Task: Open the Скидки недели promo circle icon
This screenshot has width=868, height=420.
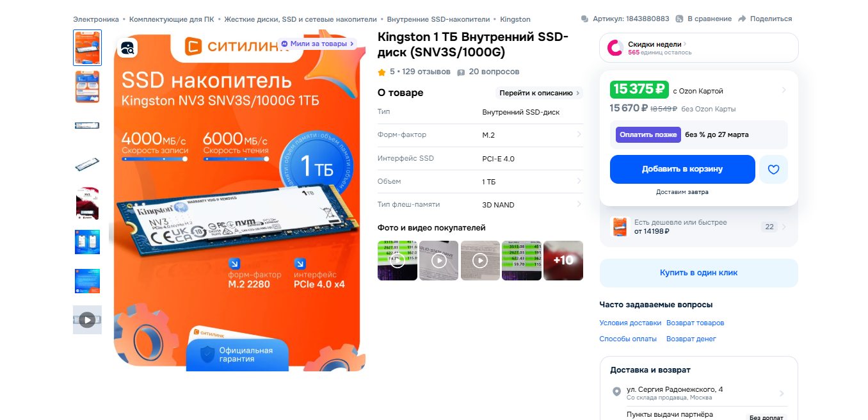Action: coord(615,48)
